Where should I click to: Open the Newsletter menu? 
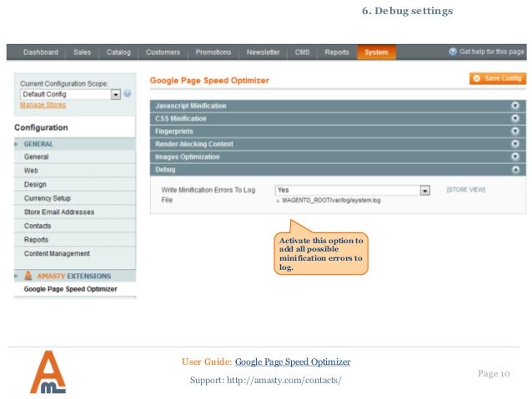[263, 52]
